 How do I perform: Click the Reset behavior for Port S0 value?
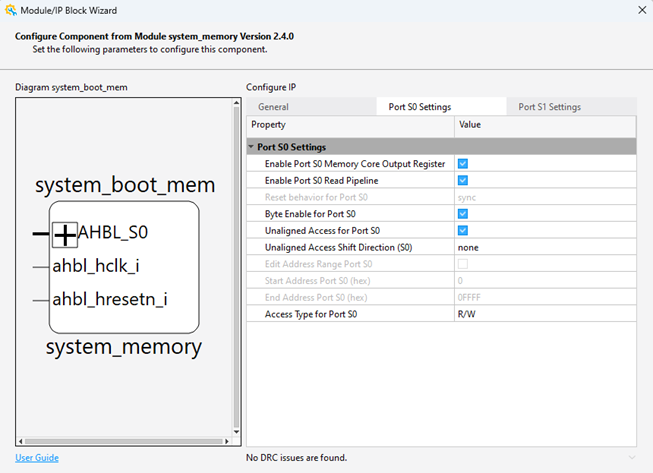545,197
